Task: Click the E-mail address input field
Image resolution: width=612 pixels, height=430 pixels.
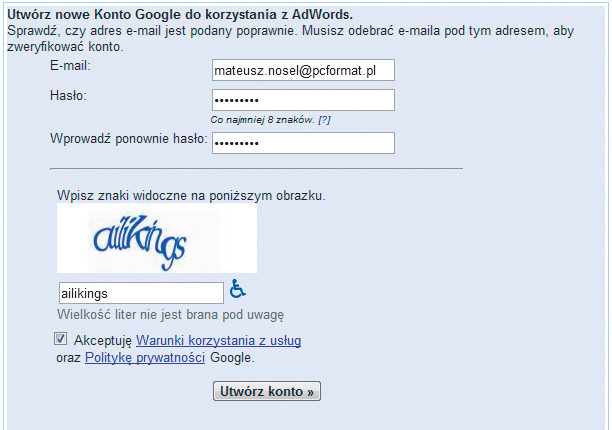Action: point(303,70)
